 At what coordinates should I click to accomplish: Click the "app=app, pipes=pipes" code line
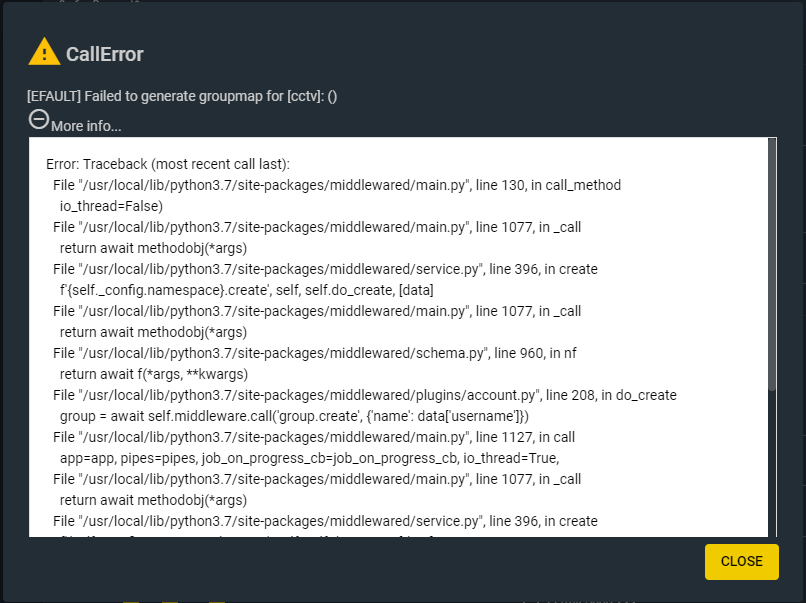click(x=309, y=459)
